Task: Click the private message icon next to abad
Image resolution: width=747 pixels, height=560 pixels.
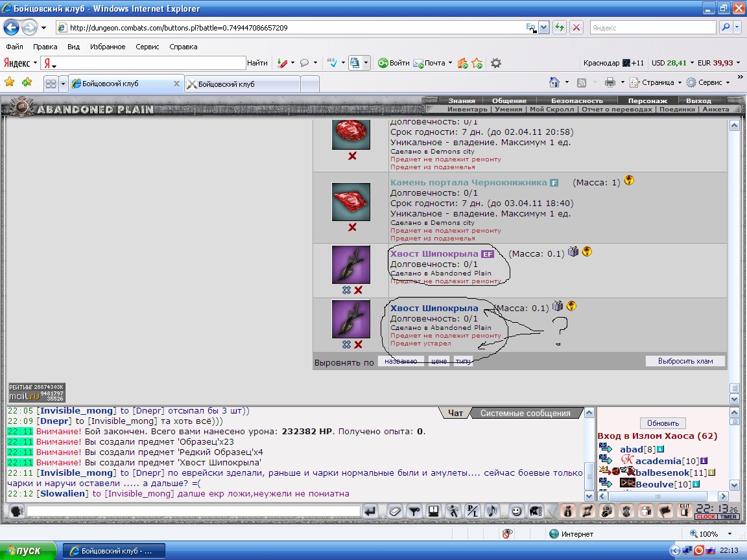Action: [606, 448]
